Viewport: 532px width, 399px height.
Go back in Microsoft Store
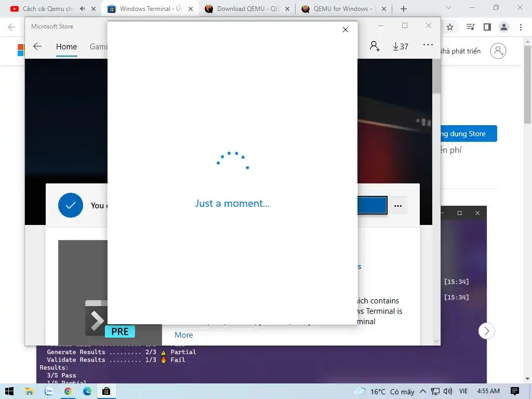point(37,46)
